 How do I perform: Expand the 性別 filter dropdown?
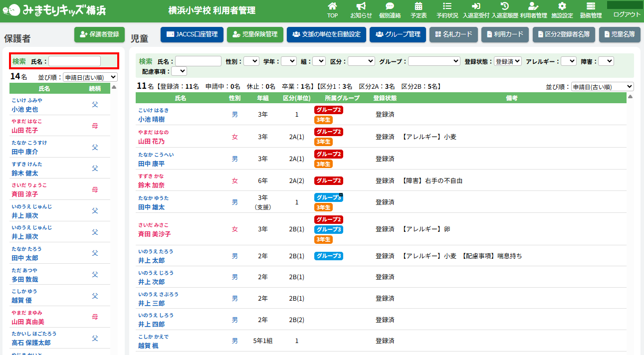point(251,61)
